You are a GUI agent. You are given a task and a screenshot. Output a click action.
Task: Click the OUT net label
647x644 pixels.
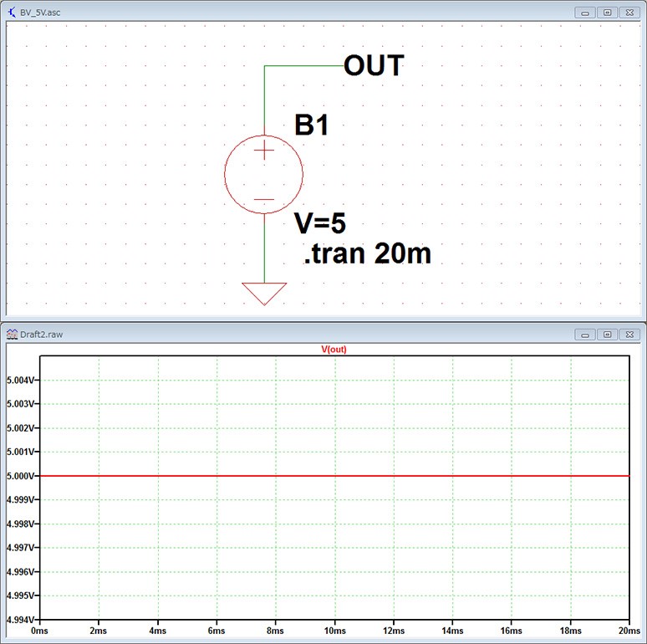[374, 65]
